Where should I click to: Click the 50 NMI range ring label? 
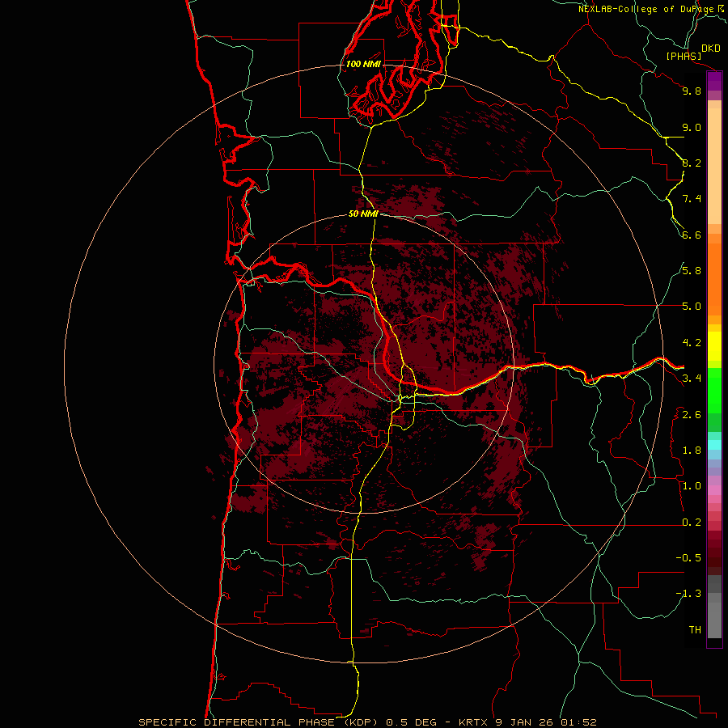pos(363,214)
